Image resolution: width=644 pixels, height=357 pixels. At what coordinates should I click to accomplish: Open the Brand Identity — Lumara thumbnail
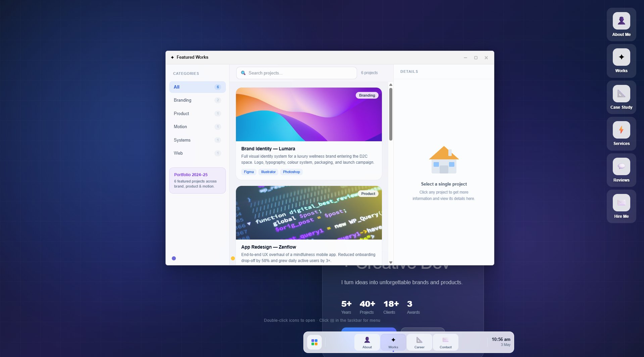[309, 114]
